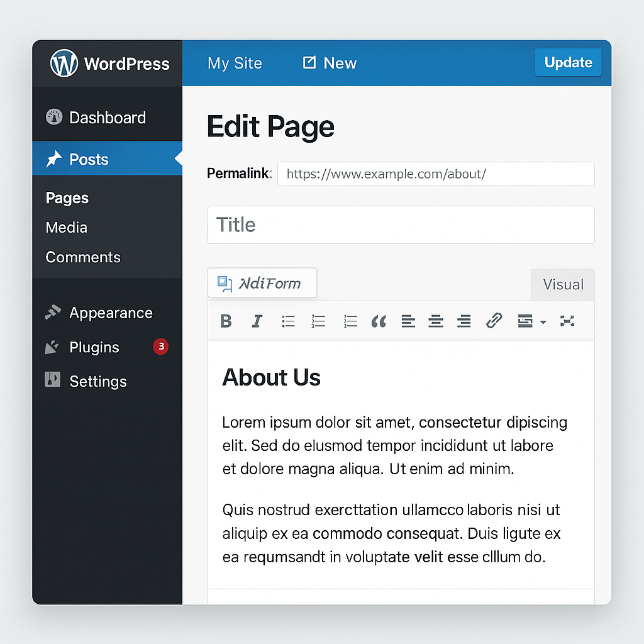
Task: Click the Quis nostrud paragraph
Action: (391, 533)
